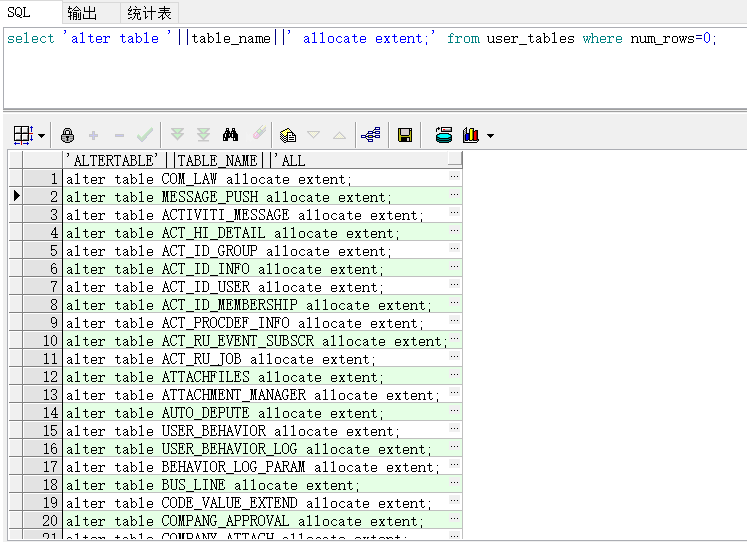Screen dimensions: 747x542
Task: Click the save results floppy icon
Action: (405, 135)
